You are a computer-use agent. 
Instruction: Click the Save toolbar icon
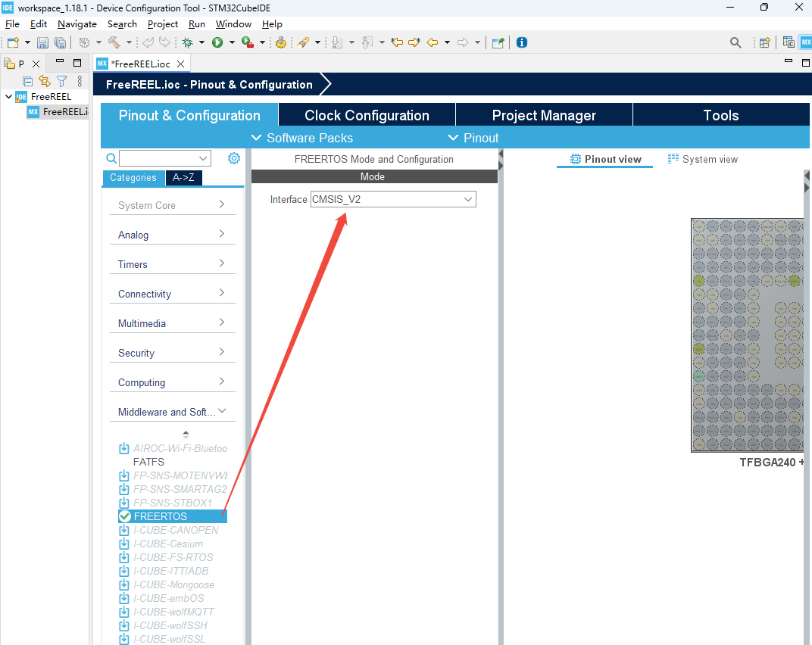(x=42, y=42)
